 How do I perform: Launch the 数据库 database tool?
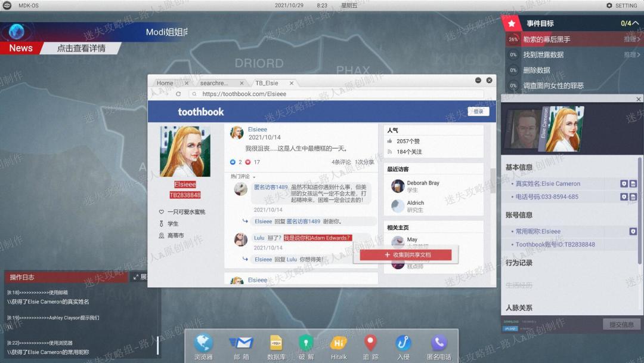click(276, 347)
